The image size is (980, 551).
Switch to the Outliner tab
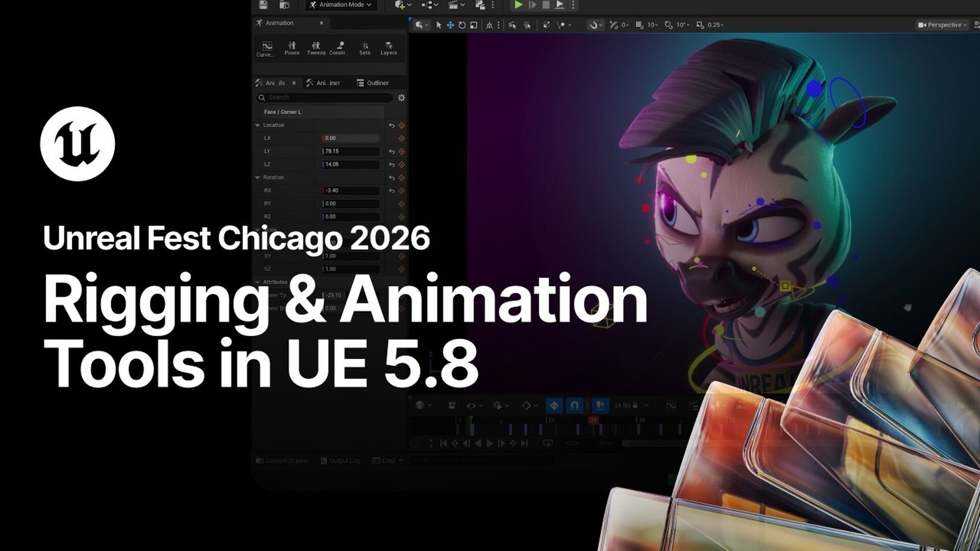373,83
